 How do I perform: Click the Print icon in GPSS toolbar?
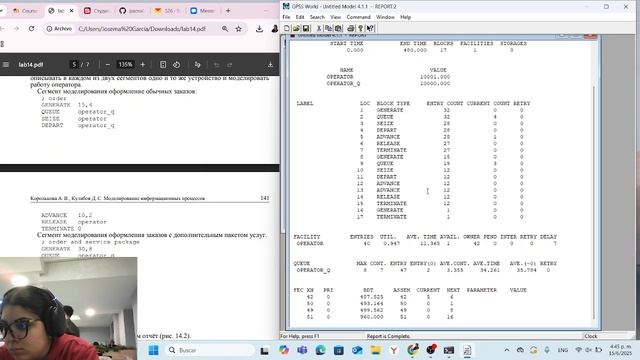pos(351,28)
